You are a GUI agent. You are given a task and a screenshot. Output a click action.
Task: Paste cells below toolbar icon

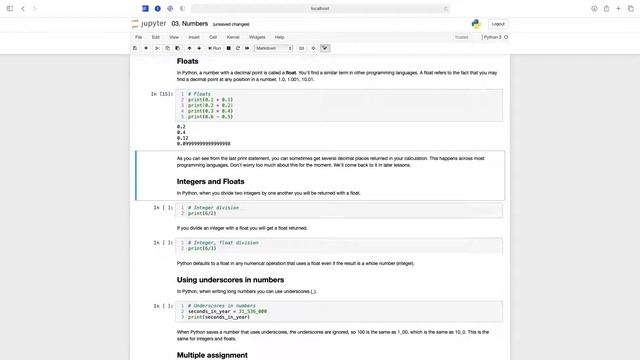[178, 48]
